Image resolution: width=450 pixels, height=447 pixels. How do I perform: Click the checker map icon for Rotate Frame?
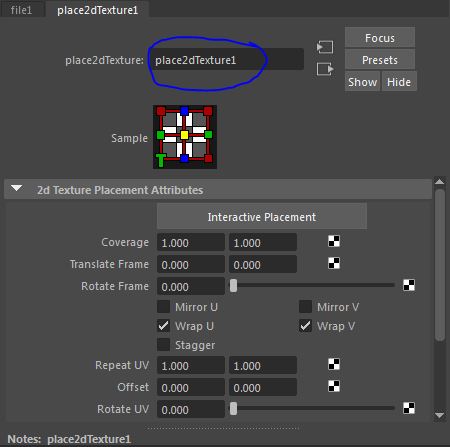tap(409, 285)
